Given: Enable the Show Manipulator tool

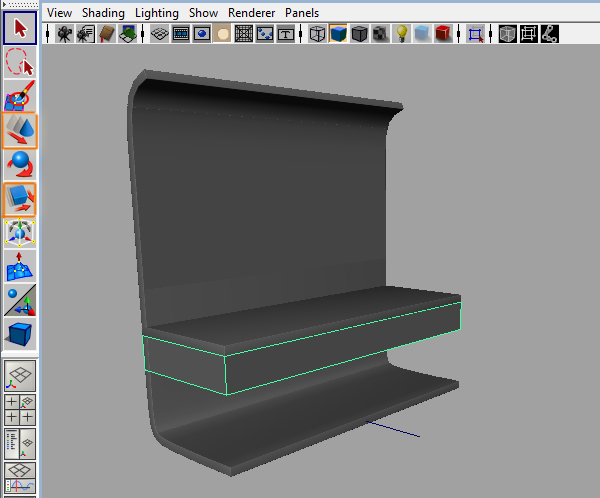Looking at the screenshot, I should tap(20, 300).
